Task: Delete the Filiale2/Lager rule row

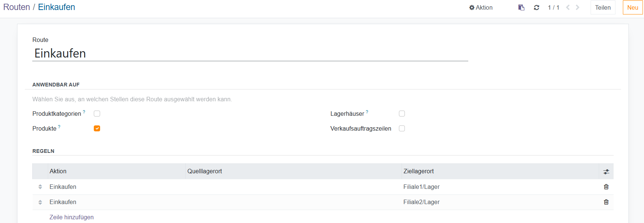Action: pyautogui.click(x=606, y=202)
